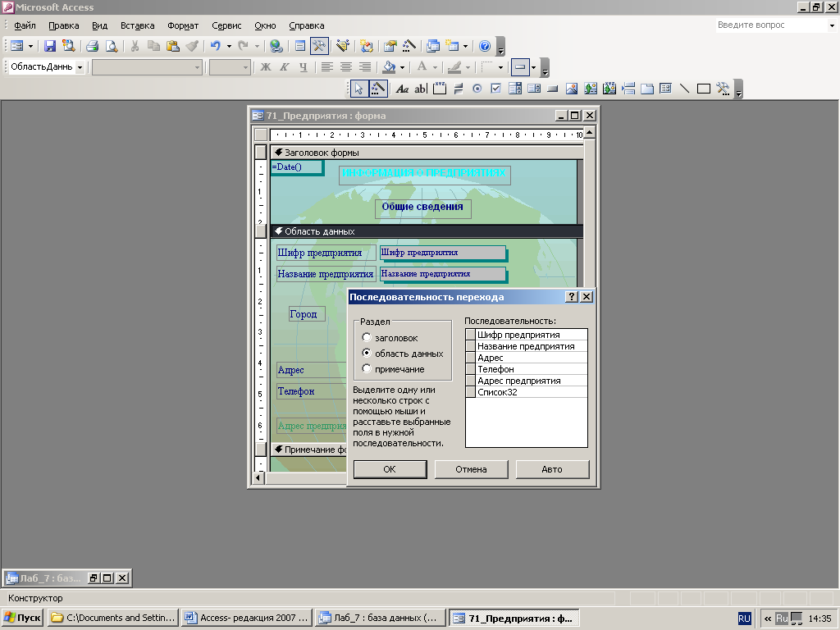Click the Пуск Start button
Image resolution: width=840 pixels, height=630 pixels.
coord(22,618)
